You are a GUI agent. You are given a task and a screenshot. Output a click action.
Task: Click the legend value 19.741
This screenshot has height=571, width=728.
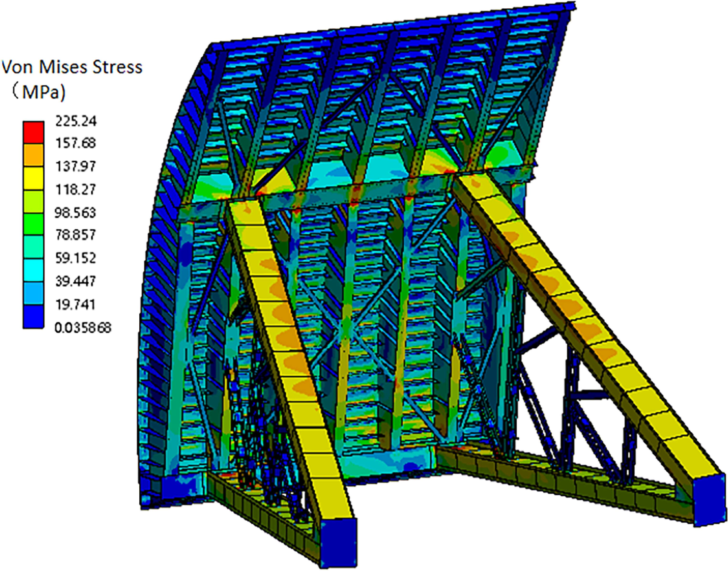(x=76, y=304)
